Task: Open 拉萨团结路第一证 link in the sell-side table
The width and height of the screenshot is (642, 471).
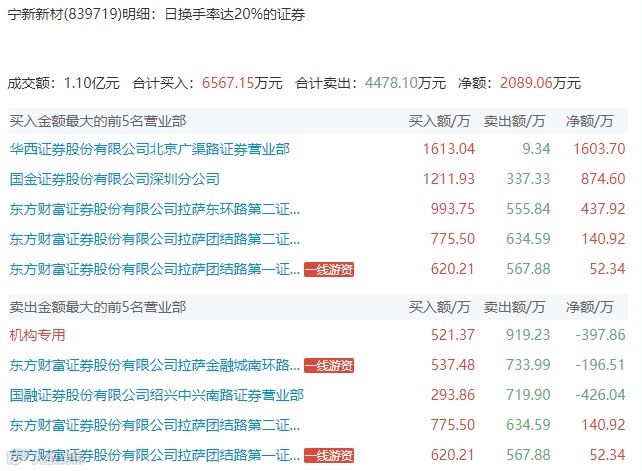Action: [155, 455]
